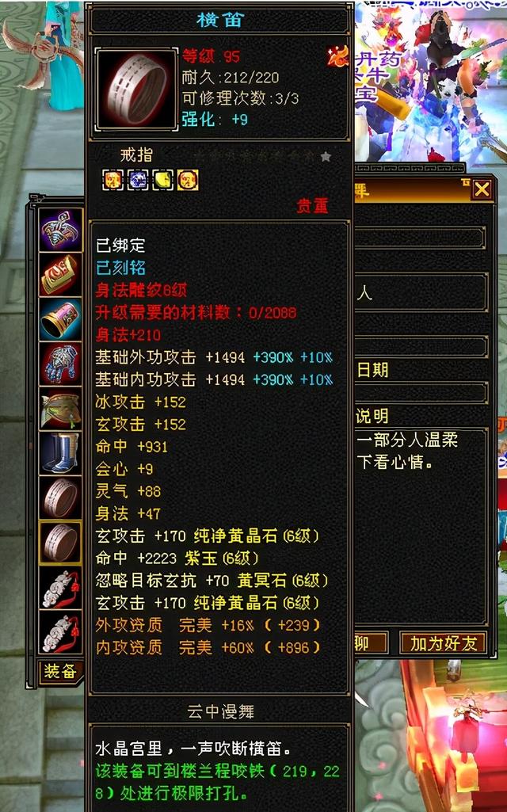
Task: Click the yellow gem socket icon
Action: coord(162,180)
